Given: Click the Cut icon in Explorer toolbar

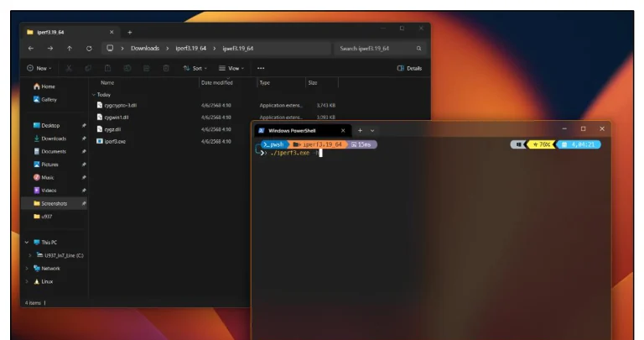Looking at the screenshot, I should [69, 68].
